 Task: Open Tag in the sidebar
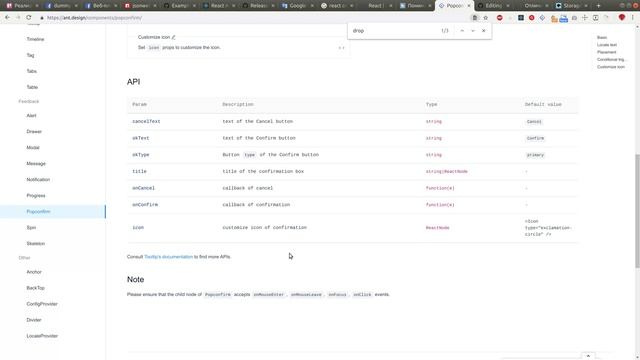(31, 55)
